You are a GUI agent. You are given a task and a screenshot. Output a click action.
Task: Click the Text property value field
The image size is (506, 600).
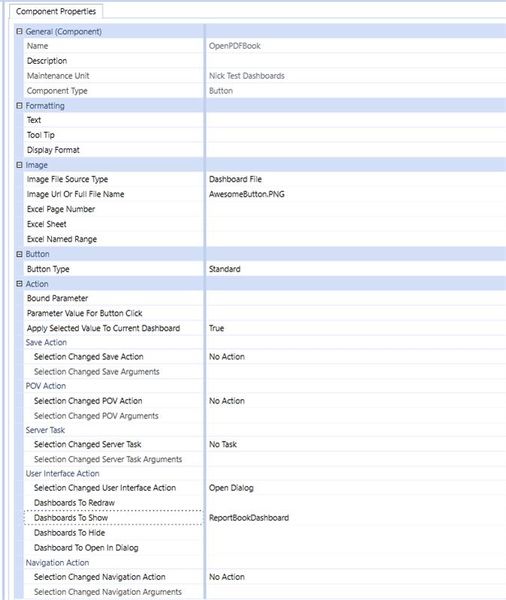pos(356,120)
